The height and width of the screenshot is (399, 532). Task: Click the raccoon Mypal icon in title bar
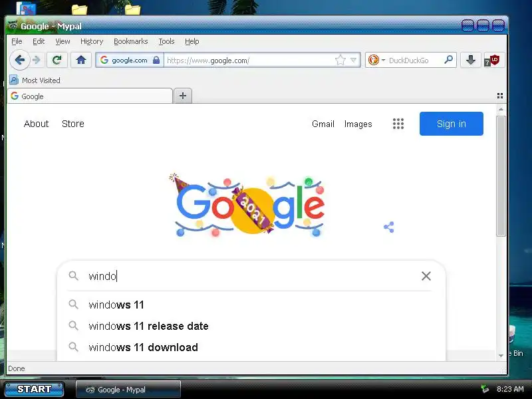click(13, 26)
